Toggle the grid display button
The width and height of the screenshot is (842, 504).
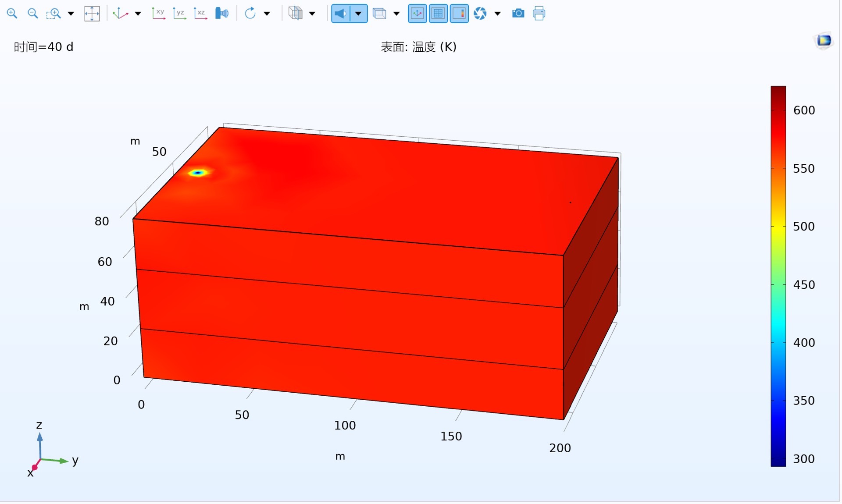(438, 13)
